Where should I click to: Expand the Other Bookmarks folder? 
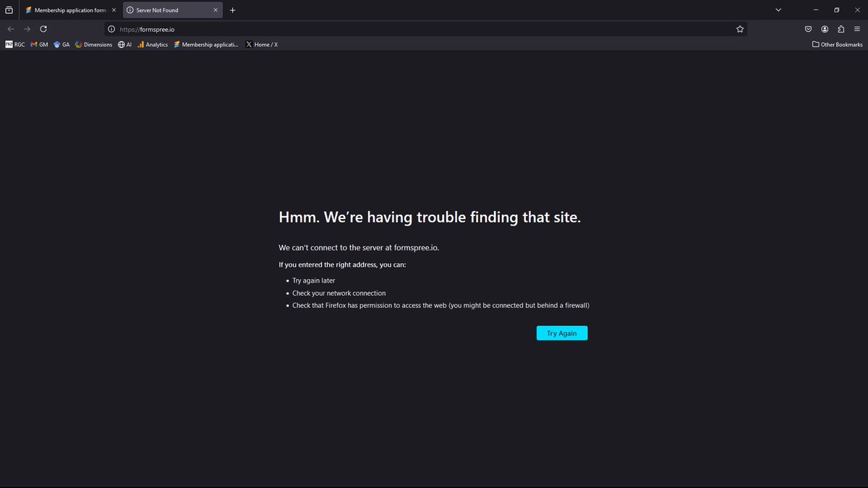coord(837,44)
